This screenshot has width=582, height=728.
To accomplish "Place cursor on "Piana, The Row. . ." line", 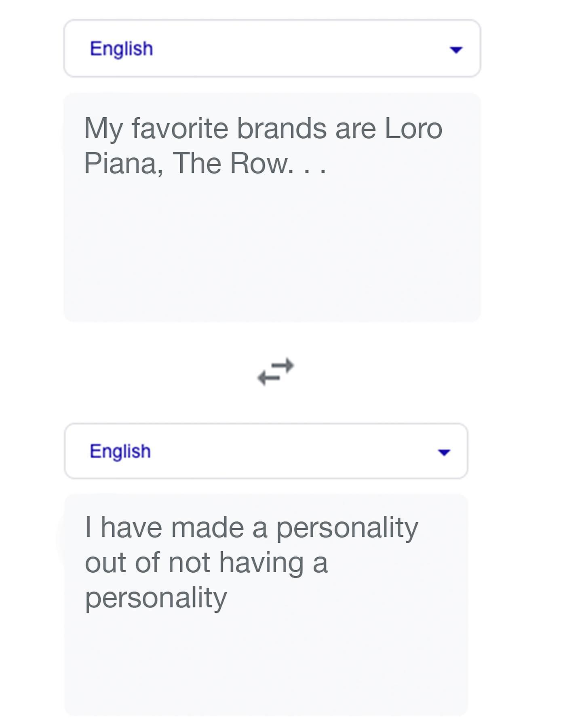I will coord(205,163).
